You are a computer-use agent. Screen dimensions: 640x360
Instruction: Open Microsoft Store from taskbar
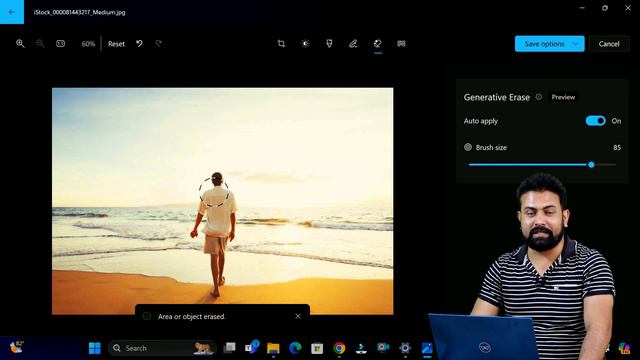[x=317, y=348]
